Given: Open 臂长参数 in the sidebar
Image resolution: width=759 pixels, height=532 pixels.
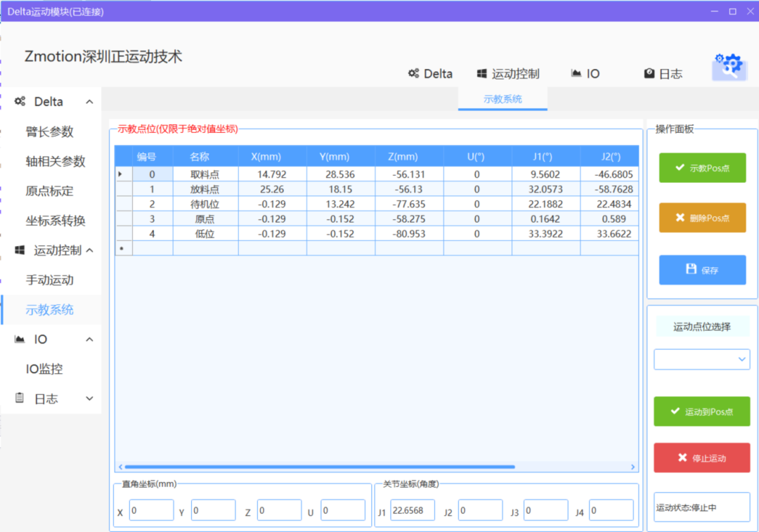Looking at the screenshot, I should (x=49, y=131).
